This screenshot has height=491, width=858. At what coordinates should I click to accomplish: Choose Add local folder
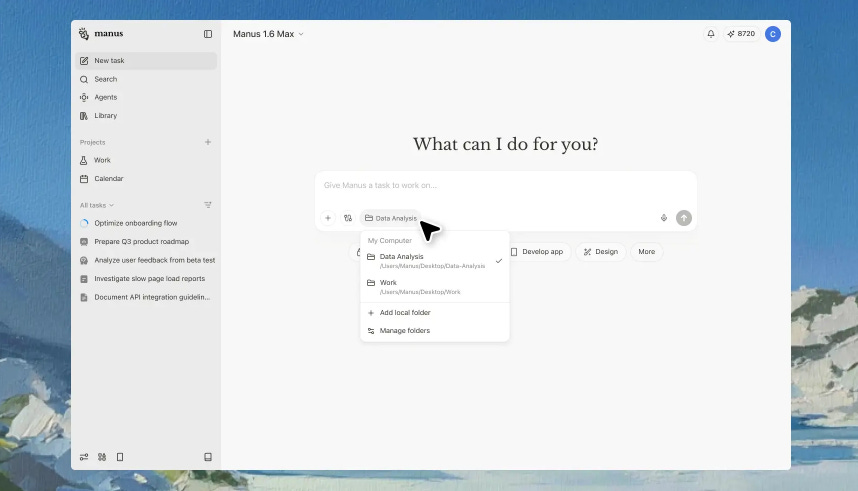click(435, 313)
